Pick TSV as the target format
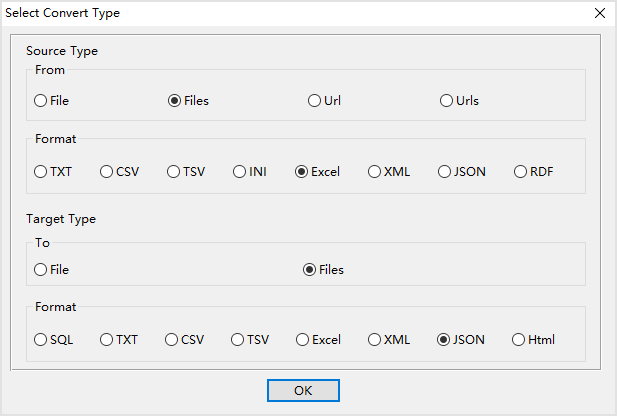Viewport: 617px width, 416px height. 238,340
